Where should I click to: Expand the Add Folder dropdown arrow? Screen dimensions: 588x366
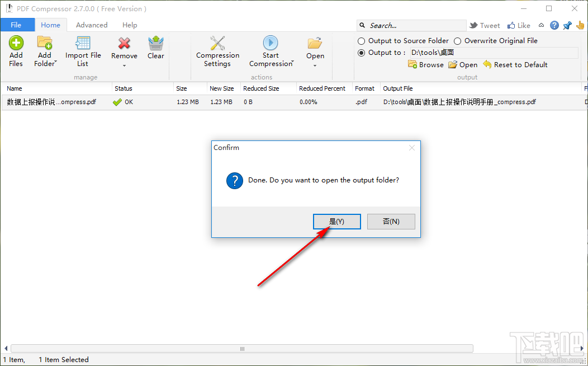click(x=55, y=61)
